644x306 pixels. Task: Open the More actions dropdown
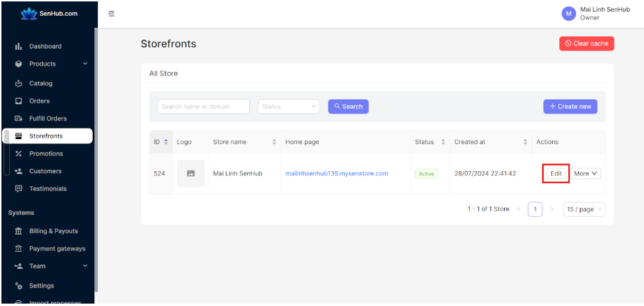click(x=585, y=173)
